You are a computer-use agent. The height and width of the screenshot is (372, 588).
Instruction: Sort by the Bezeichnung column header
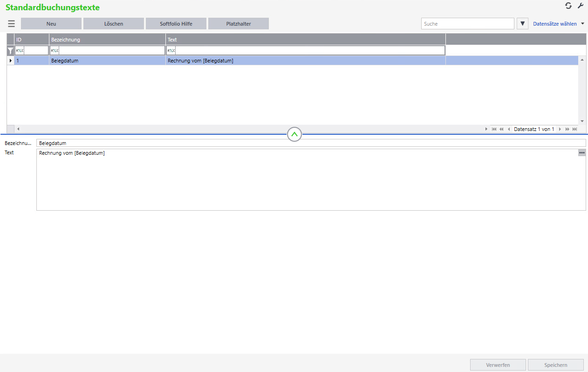pyautogui.click(x=108, y=40)
